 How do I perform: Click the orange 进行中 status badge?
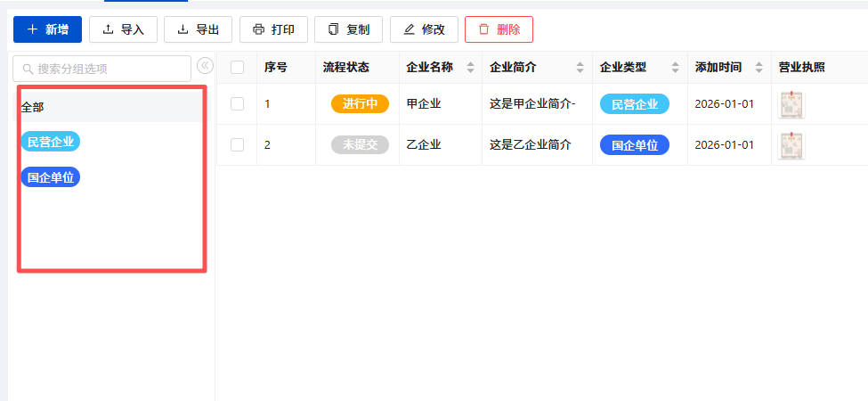click(360, 103)
